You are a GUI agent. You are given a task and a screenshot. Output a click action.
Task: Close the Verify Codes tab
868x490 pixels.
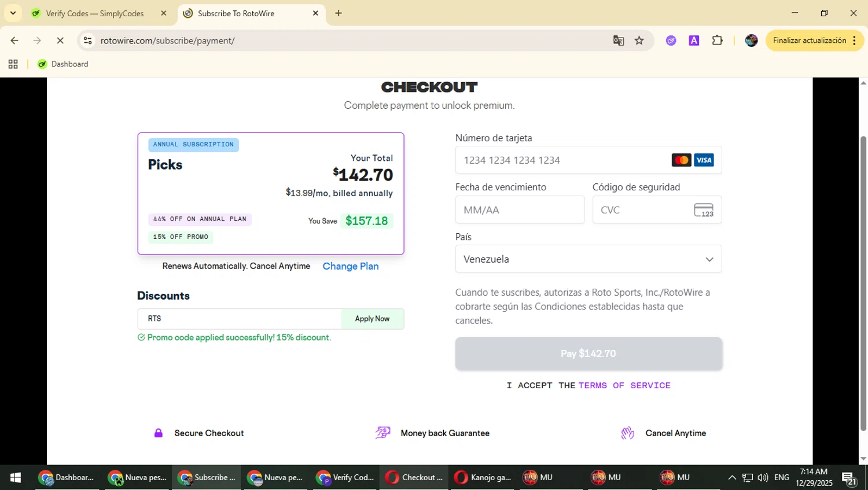tap(164, 13)
